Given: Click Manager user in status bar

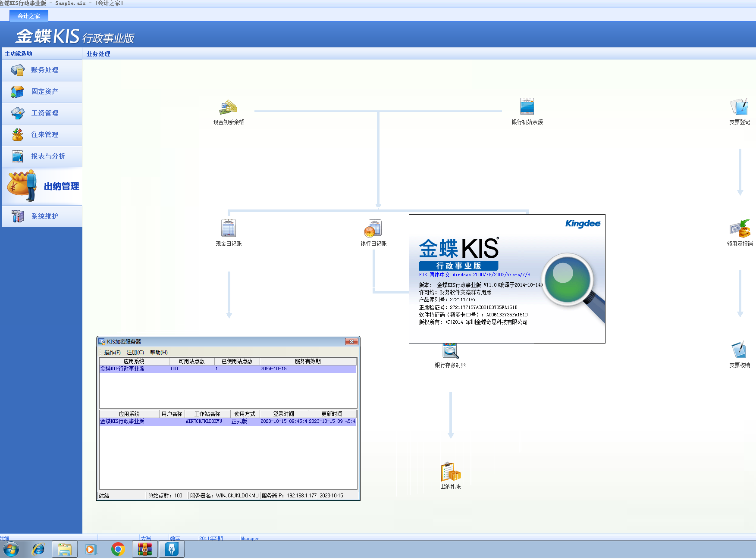Looking at the screenshot, I should (x=250, y=538).
